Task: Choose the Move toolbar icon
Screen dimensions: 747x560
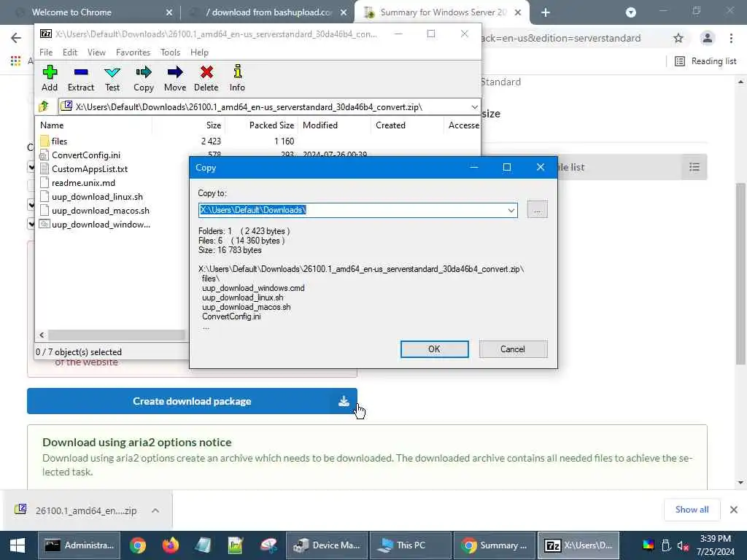Action: [175, 78]
